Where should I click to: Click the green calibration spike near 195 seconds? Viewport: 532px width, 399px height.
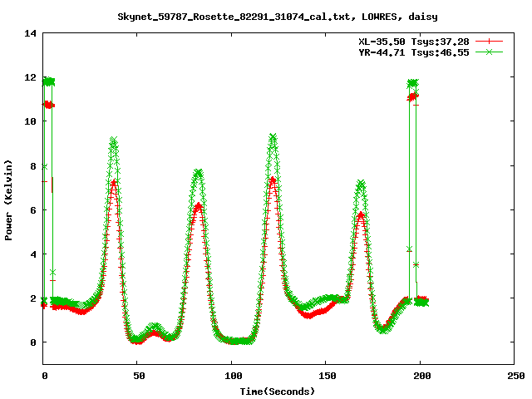(x=412, y=83)
